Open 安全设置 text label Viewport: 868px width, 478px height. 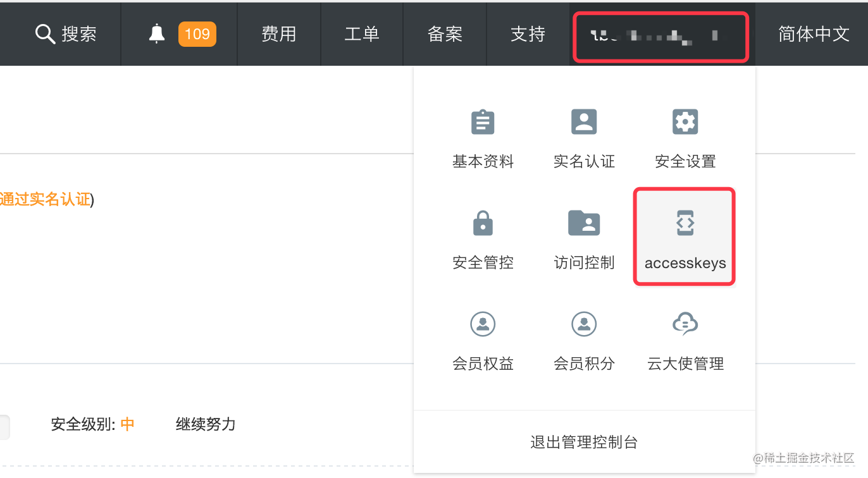685,162
